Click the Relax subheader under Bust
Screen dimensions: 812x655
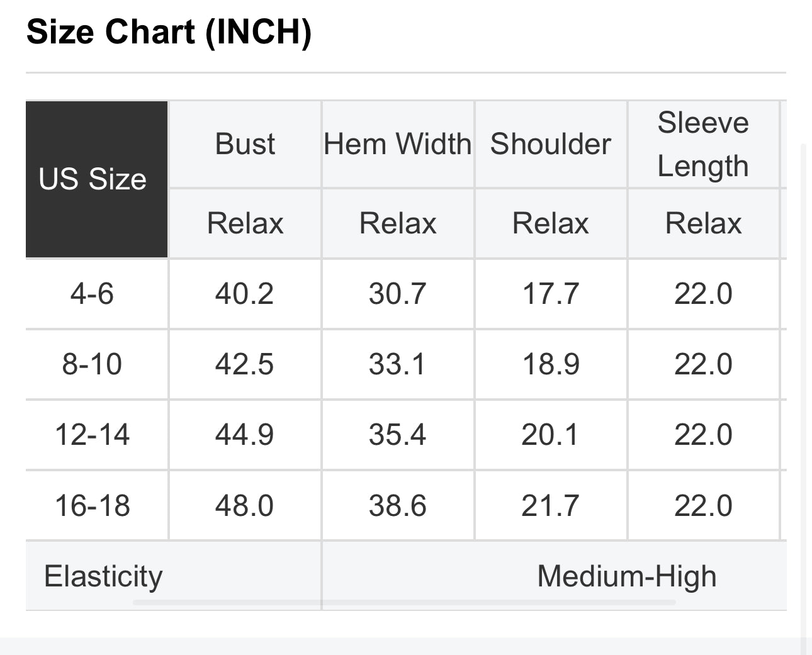coord(245,223)
